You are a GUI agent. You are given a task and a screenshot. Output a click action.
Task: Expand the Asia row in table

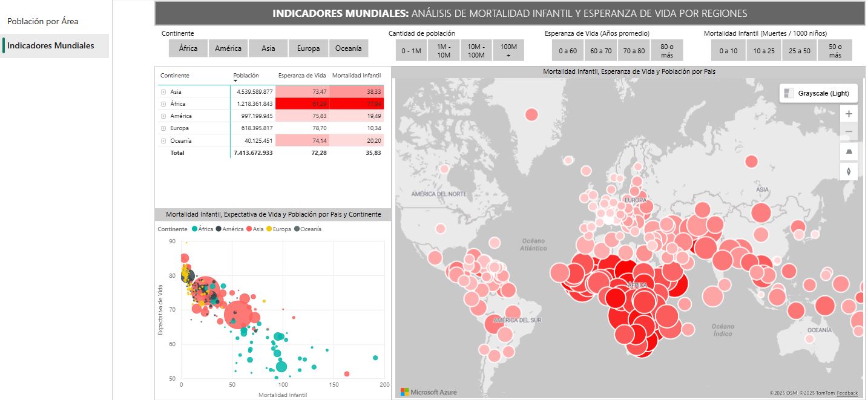[163, 92]
